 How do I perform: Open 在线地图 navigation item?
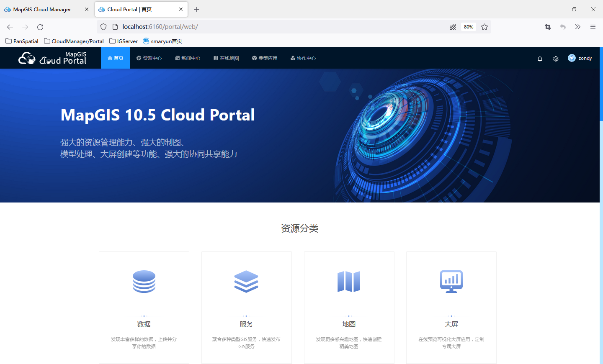226,58
